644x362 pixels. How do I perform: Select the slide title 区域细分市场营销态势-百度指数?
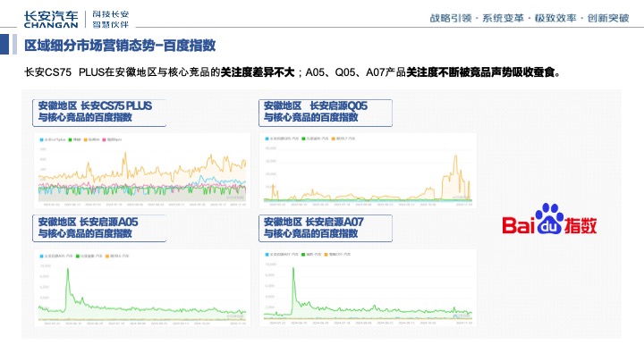[x=120, y=46]
